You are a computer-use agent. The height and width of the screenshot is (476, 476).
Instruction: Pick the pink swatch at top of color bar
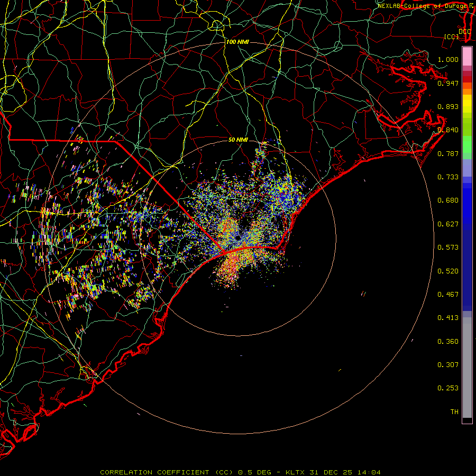point(467,57)
